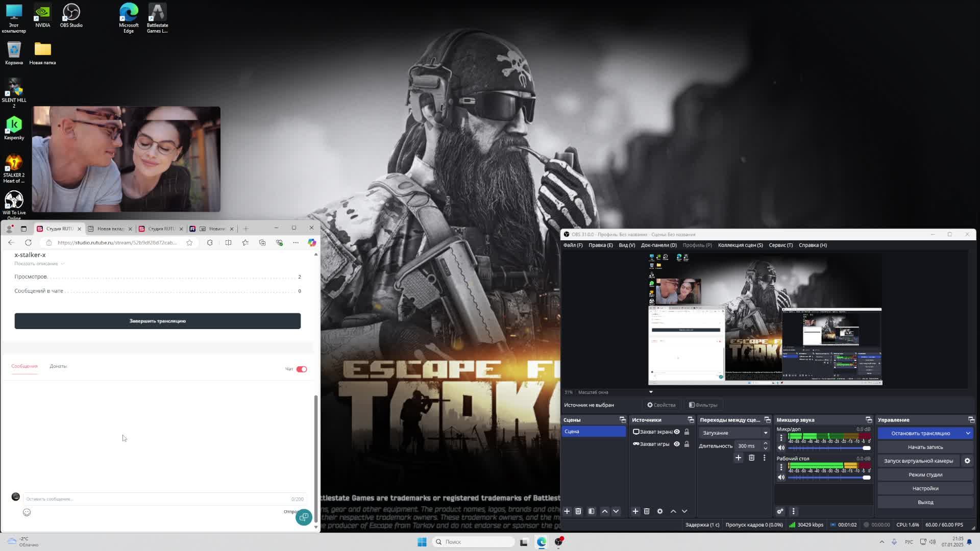
Task: Move scene up in Scenes panel
Action: point(605,511)
